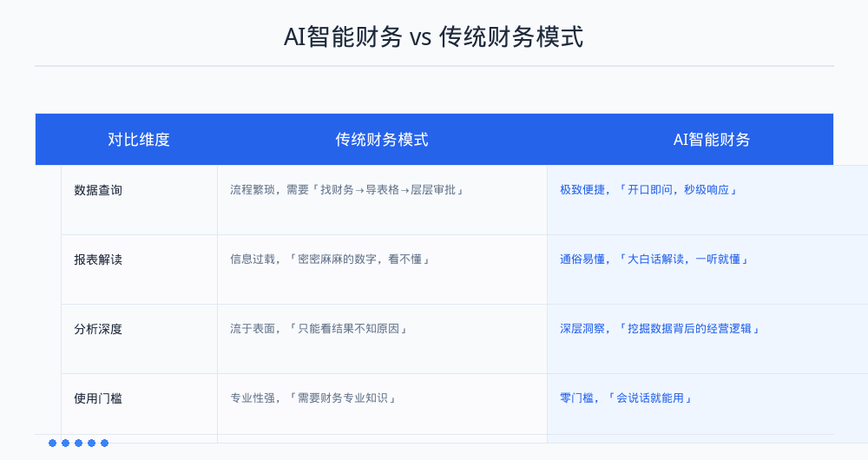
Task: Click the fourth pagination dot
Action: coord(91,443)
